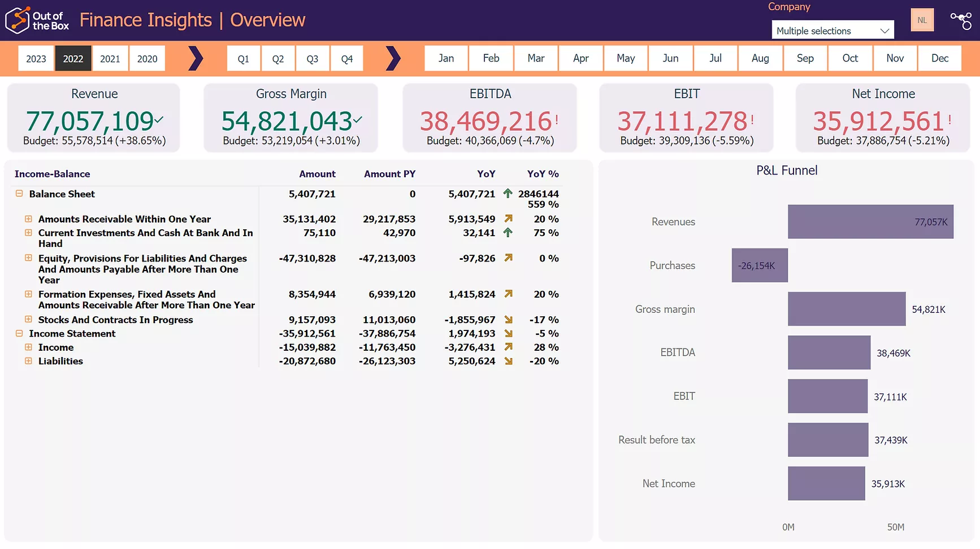Click the Revenues bar in P&L Funnel
The width and height of the screenshot is (980, 549).
870,221
